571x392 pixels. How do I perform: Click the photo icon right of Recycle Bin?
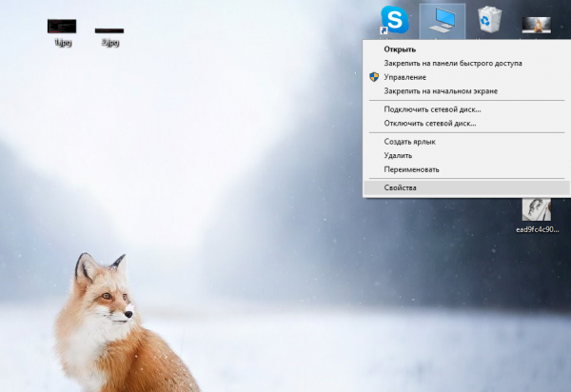(537, 21)
